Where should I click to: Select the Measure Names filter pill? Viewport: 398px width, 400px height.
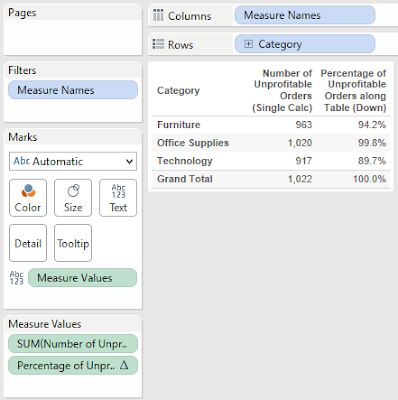click(73, 90)
